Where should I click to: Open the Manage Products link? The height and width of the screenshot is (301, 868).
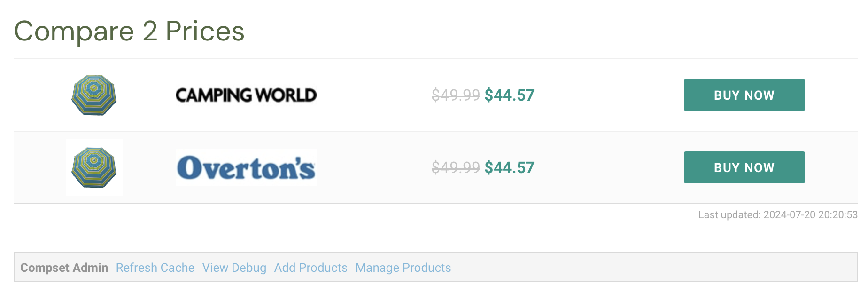tap(403, 268)
